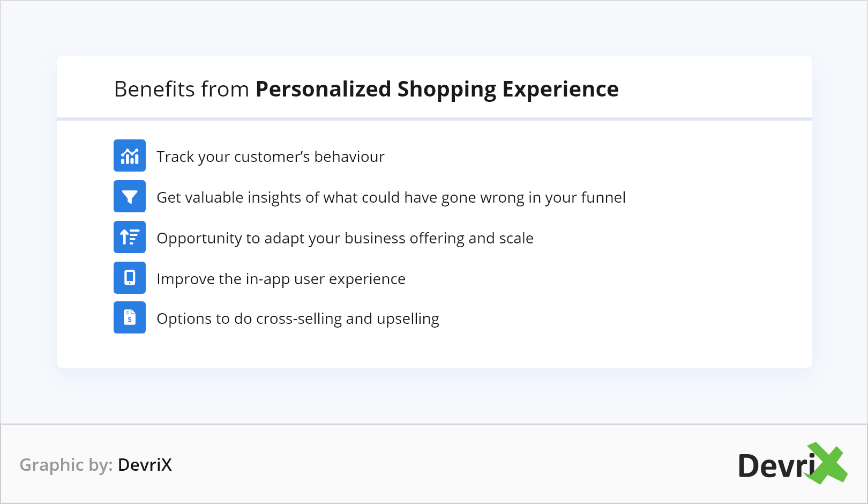Click the dollar invoice document icon

click(x=130, y=317)
